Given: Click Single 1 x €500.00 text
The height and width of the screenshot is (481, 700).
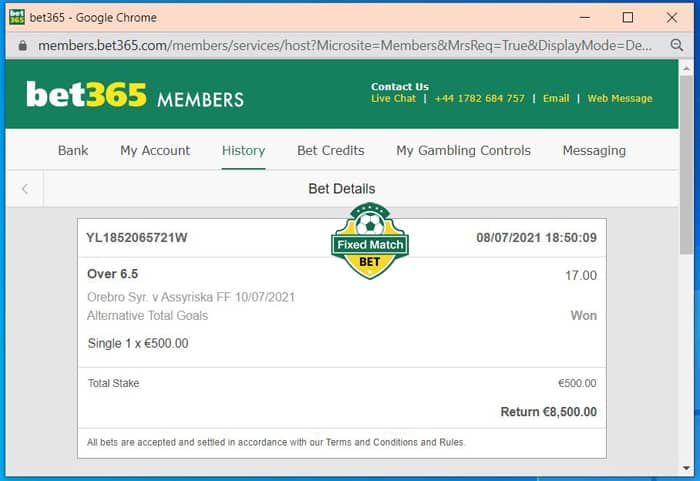Looking at the screenshot, I should pyautogui.click(x=138, y=343).
